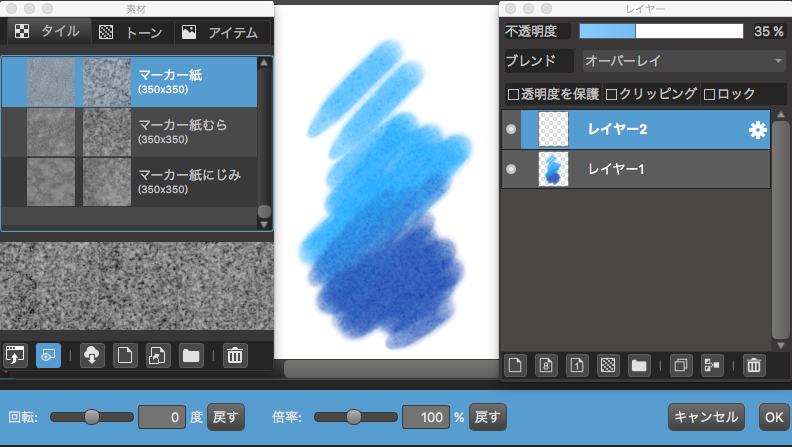Switch to the トーン tab
This screenshot has width=792, height=447.
[132, 32]
